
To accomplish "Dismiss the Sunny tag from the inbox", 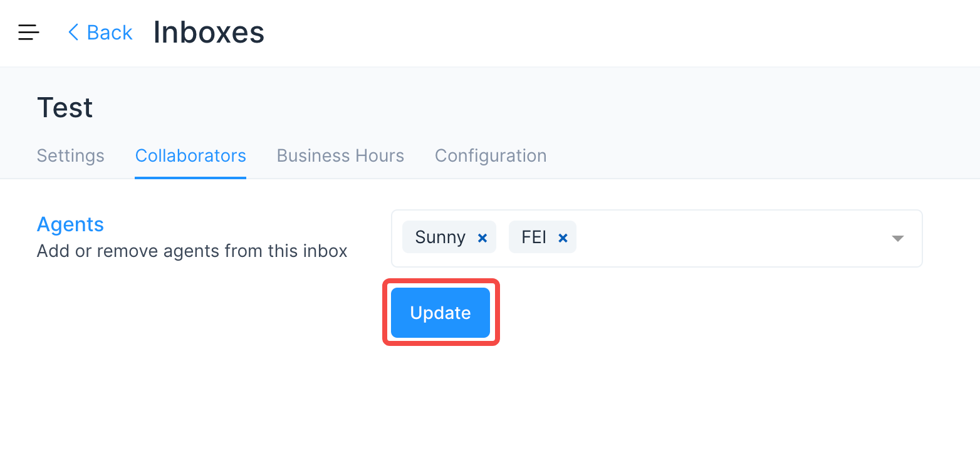I will pyautogui.click(x=482, y=238).
